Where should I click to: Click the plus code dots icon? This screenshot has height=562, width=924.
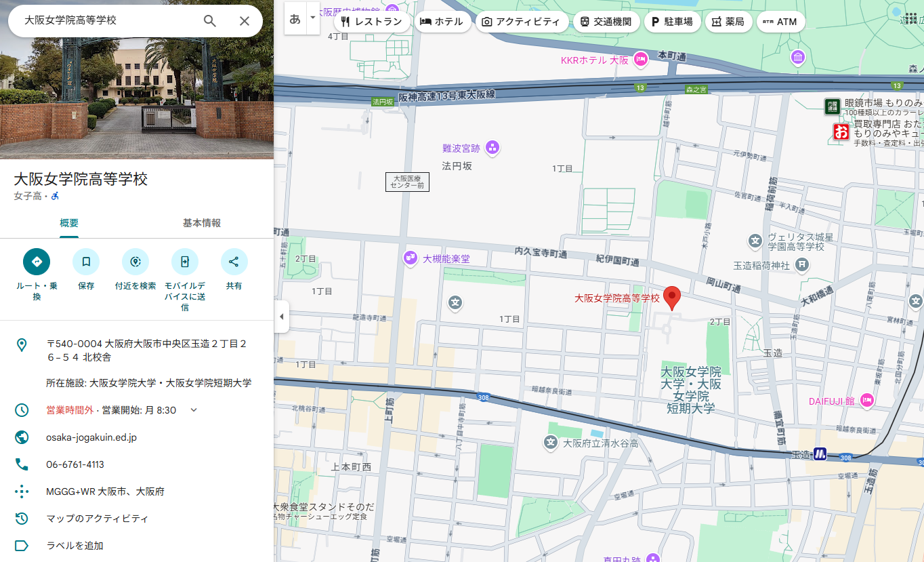pos(22,491)
